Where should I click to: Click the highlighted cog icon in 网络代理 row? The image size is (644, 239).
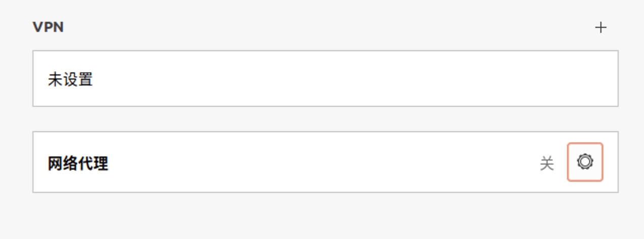[585, 162]
